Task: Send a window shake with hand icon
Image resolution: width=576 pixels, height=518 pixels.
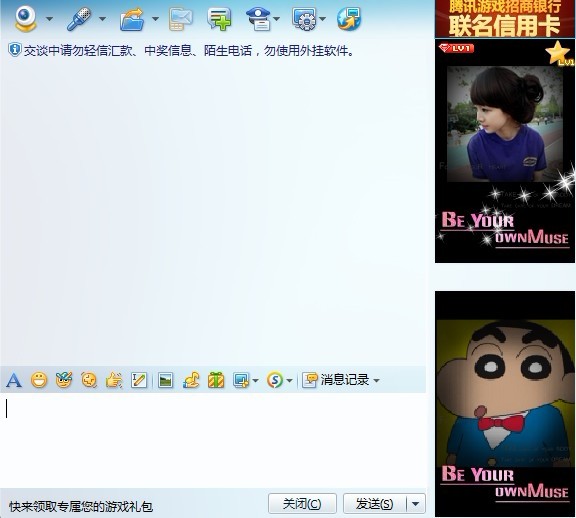Action: [x=114, y=380]
